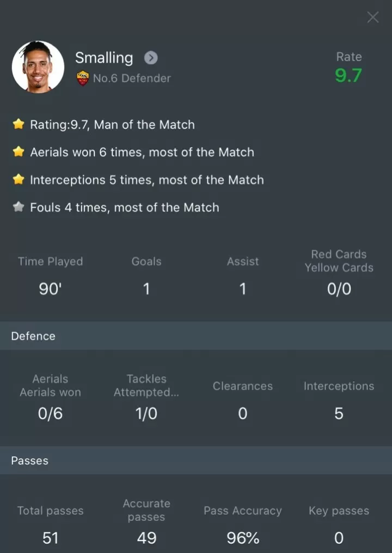Screen dimensions: 392x553
Task: Tap the Assist stat value
Action: [x=243, y=289]
